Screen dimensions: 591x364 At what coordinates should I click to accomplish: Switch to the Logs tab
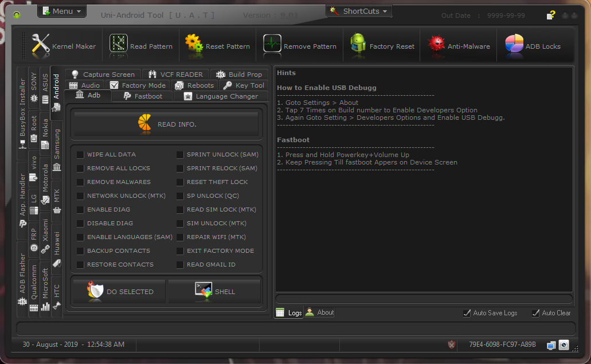point(289,312)
